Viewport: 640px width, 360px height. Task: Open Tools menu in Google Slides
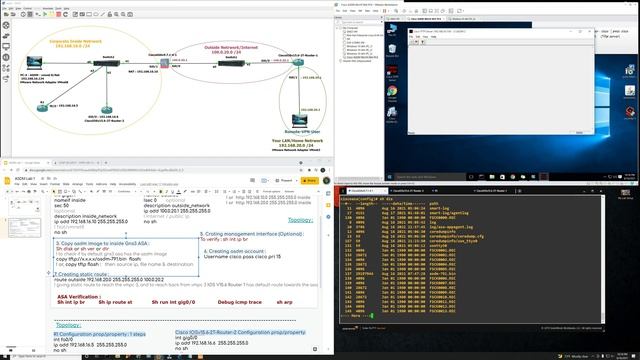click(89, 184)
